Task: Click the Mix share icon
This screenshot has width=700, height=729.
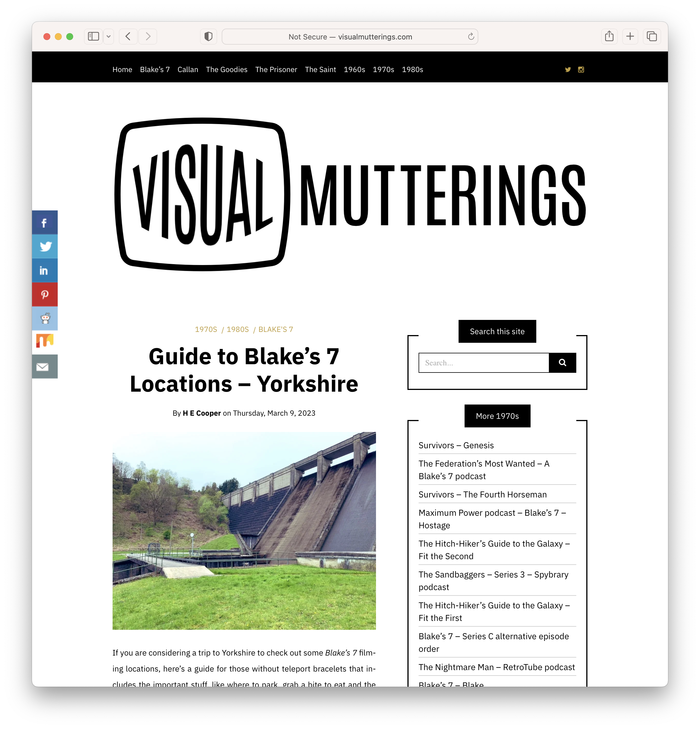Action: 44,342
